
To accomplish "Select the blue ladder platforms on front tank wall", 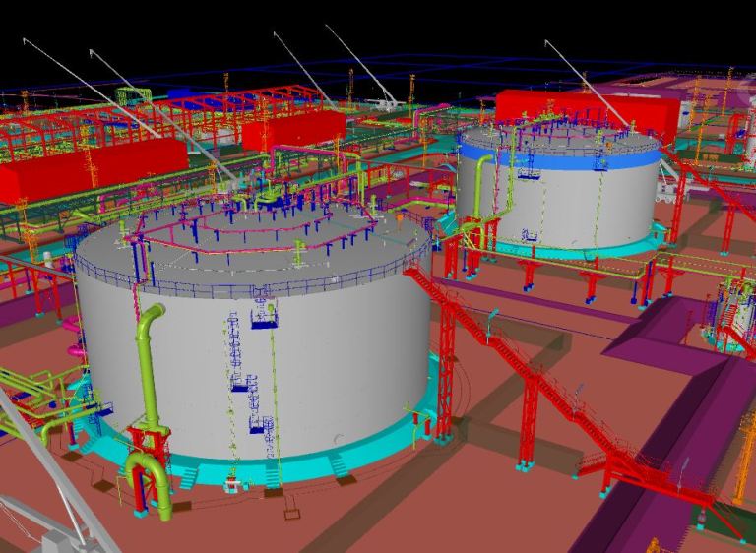I will pyautogui.click(x=260, y=425).
